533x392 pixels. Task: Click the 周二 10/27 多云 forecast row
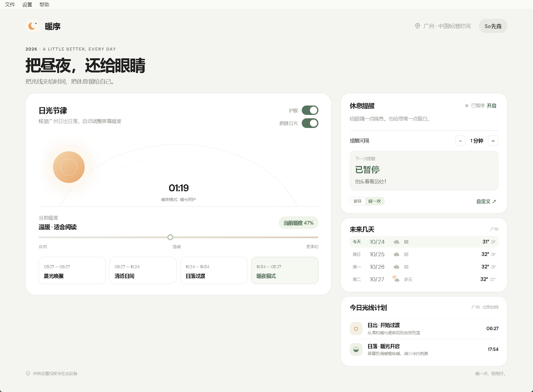[x=424, y=279]
